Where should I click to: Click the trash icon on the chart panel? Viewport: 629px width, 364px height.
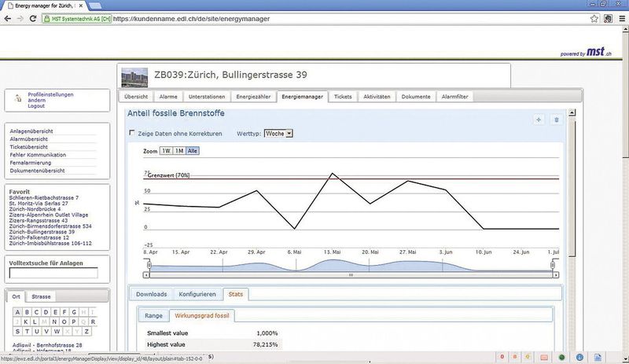point(557,119)
